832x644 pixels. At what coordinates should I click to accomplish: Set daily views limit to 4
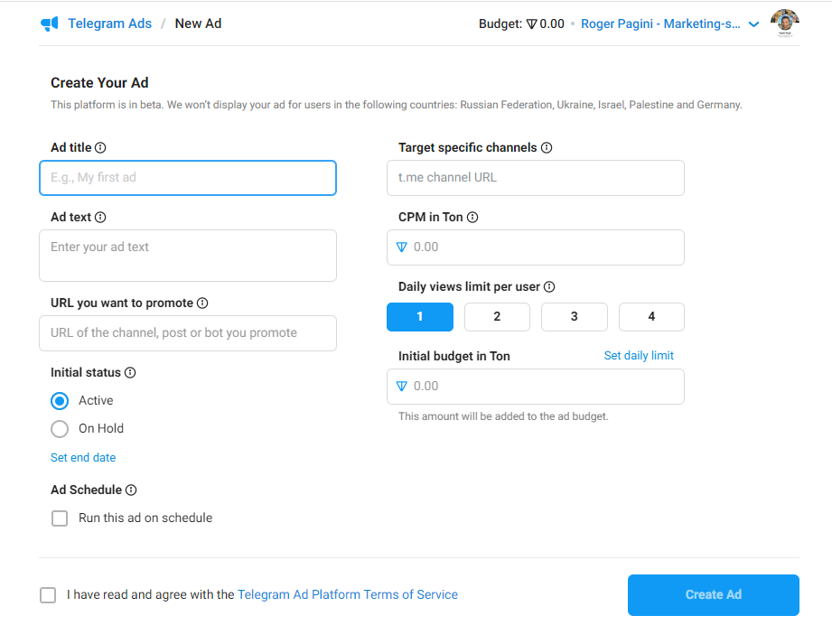(651, 317)
